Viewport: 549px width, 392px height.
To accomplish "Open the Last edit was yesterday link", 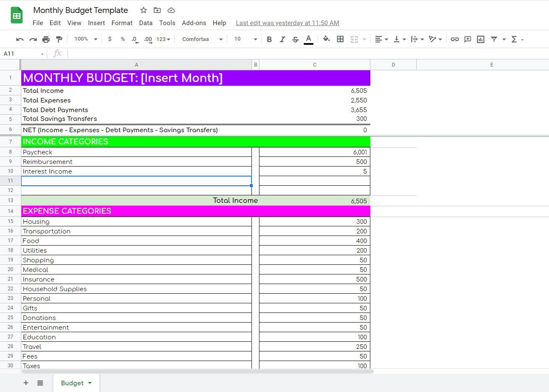I will point(287,23).
